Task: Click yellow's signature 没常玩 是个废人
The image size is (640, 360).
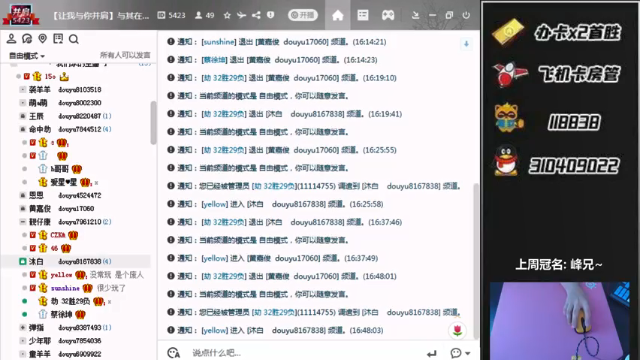Action: (117, 275)
